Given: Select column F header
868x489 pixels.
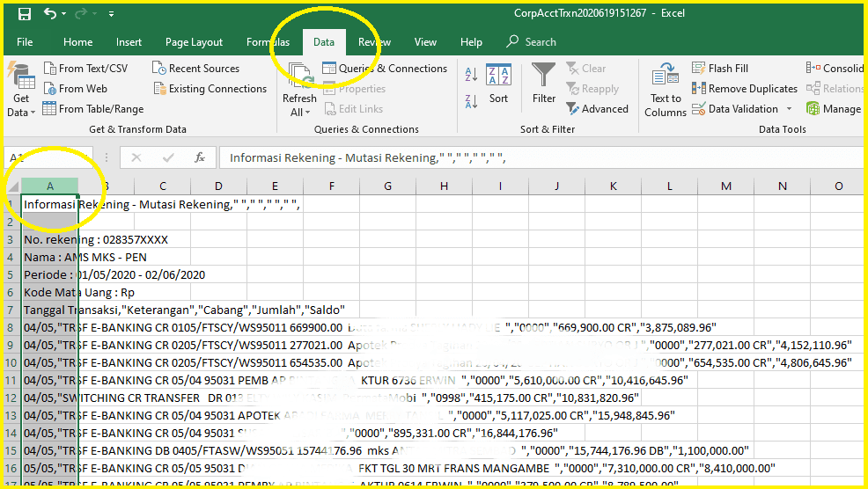Looking at the screenshot, I should (x=332, y=186).
